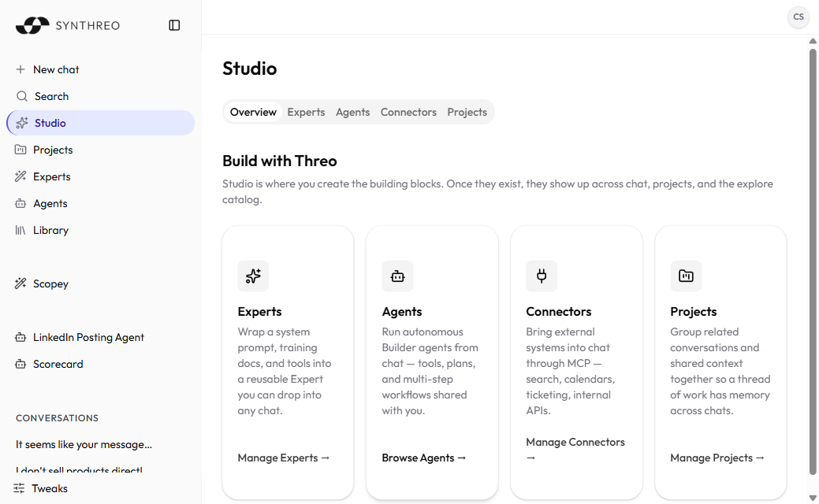Open the CS user avatar menu

[798, 17]
